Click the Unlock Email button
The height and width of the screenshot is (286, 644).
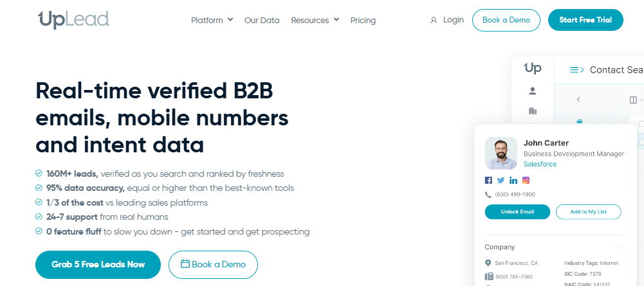click(x=517, y=211)
